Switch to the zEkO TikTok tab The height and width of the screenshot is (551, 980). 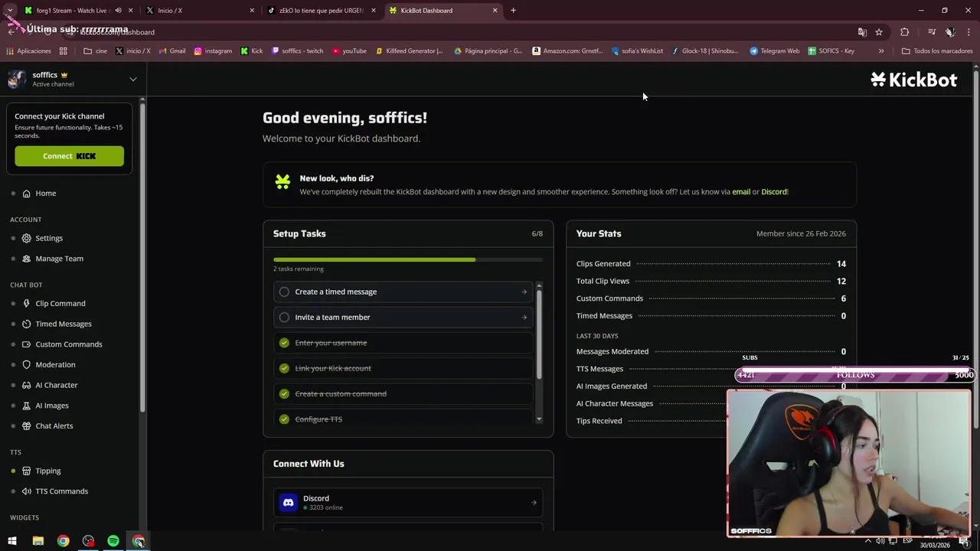point(322,11)
